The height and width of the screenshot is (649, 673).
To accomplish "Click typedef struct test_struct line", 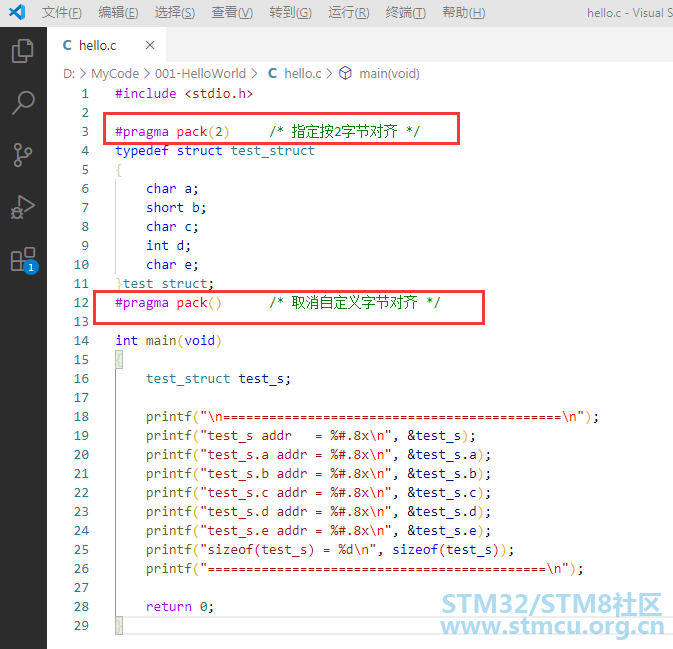I will click(x=215, y=151).
